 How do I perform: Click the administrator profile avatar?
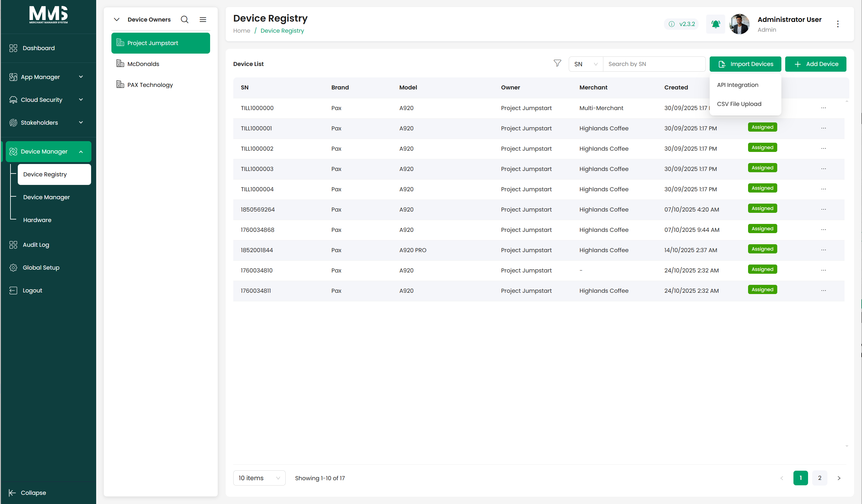(739, 24)
